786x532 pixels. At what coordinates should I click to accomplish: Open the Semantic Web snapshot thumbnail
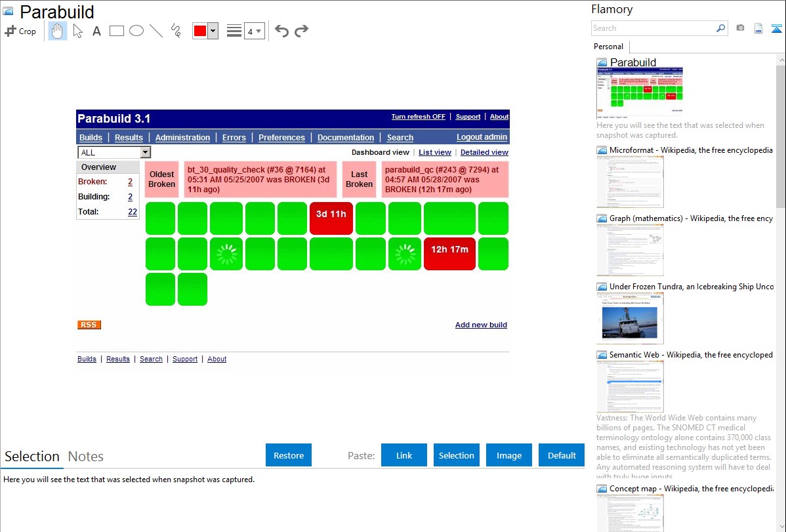(630, 386)
